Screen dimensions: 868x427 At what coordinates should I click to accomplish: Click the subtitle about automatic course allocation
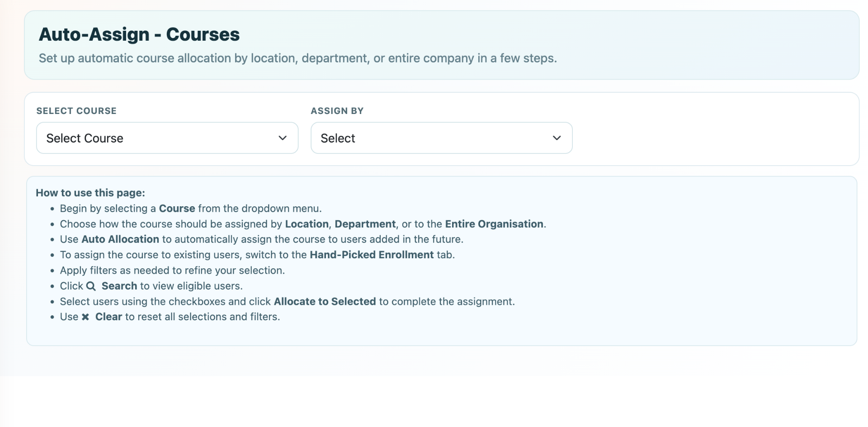coord(298,58)
